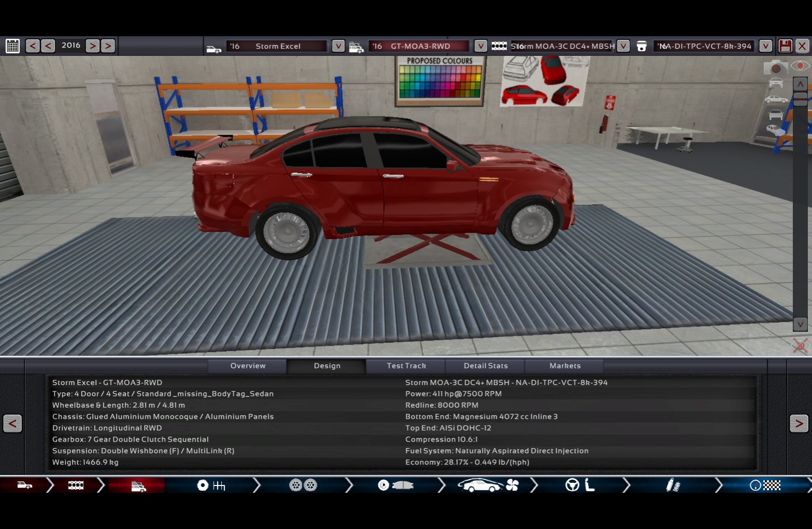
Task: Switch to the Test Track tab
Action: coord(406,366)
